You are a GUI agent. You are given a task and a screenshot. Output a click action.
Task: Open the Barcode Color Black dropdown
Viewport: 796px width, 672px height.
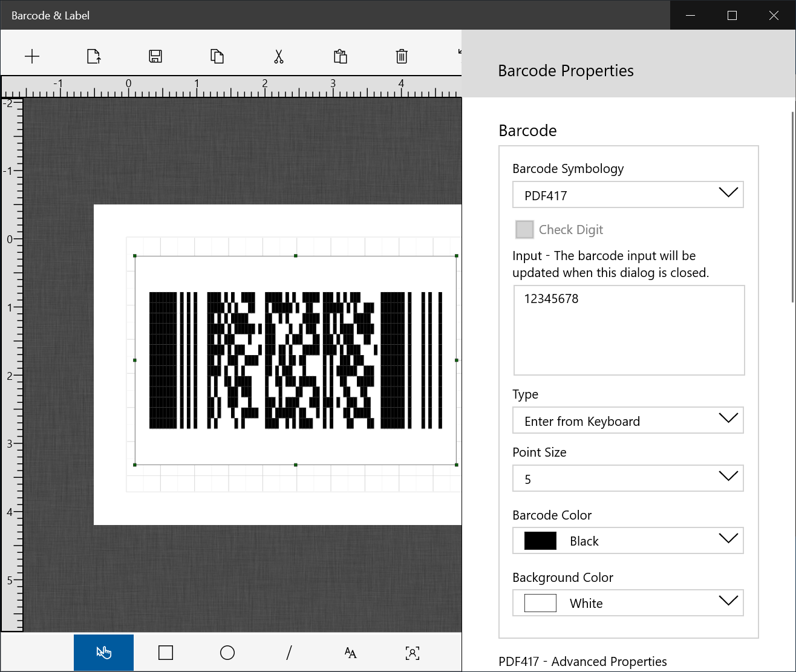click(x=628, y=541)
